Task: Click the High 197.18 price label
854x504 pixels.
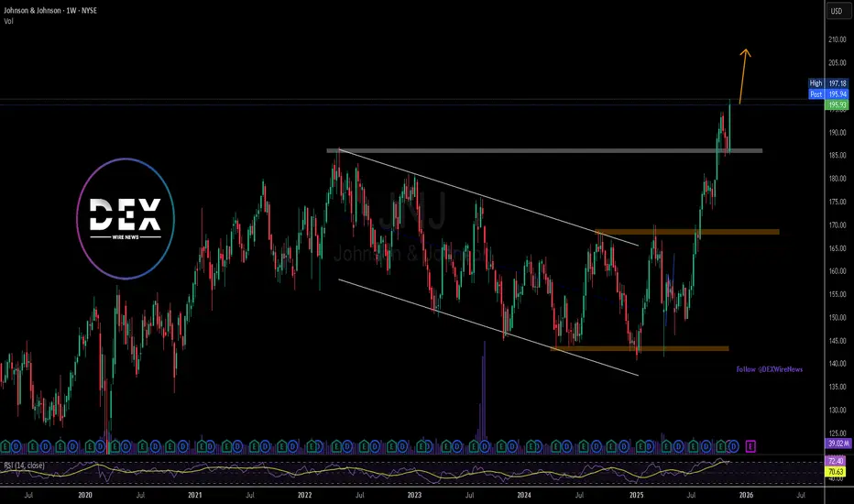Action: point(828,83)
